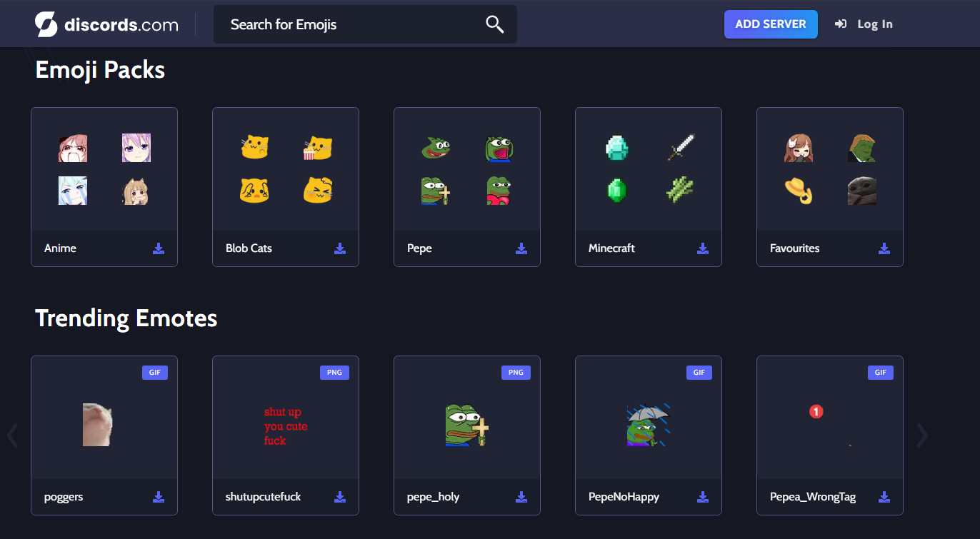Click the baby Yoda emoji in Favourites
This screenshot has height=539, width=980.
862,191
